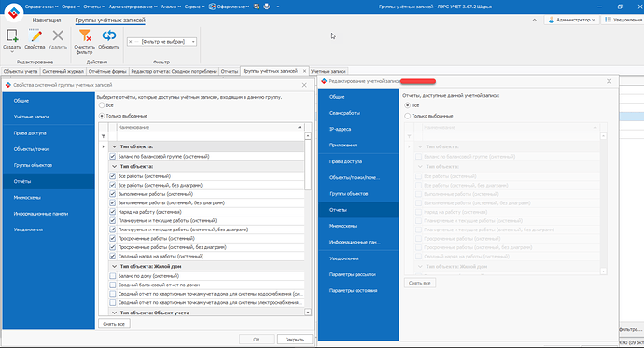Click the Администратор user icon
This screenshot has height=348, width=644.
pyautogui.click(x=552, y=20)
